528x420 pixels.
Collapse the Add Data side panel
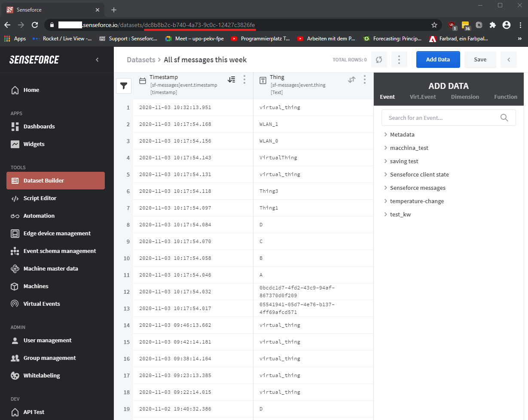pyautogui.click(x=509, y=60)
